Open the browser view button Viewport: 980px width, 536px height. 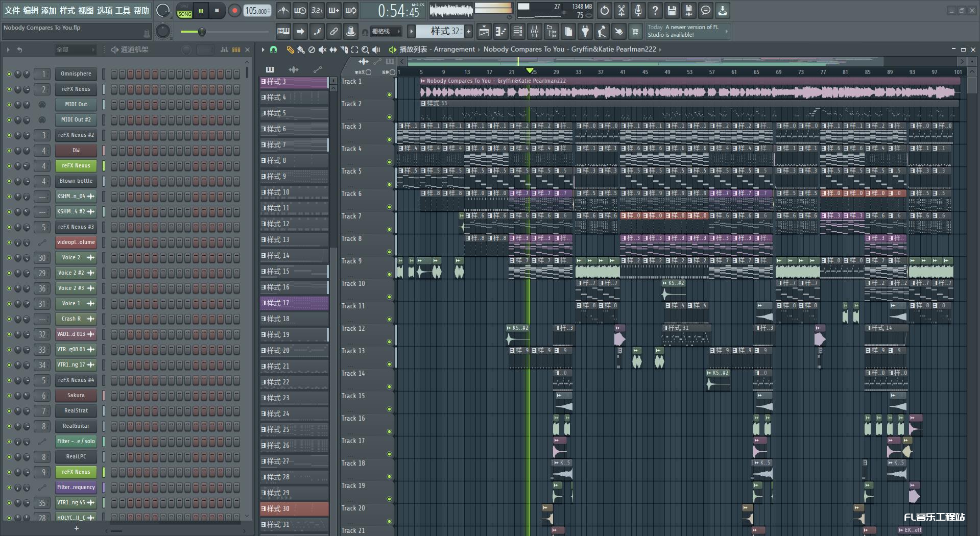click(552, 32)
